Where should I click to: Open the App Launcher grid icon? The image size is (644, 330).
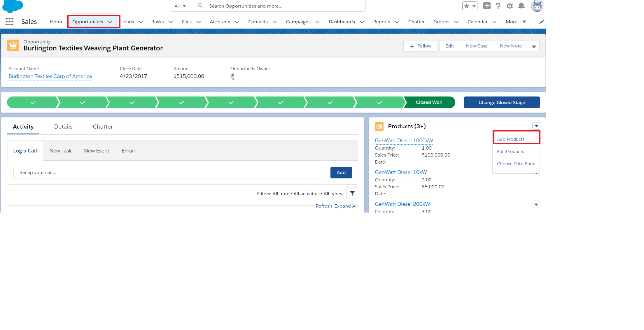pos(9,22)
